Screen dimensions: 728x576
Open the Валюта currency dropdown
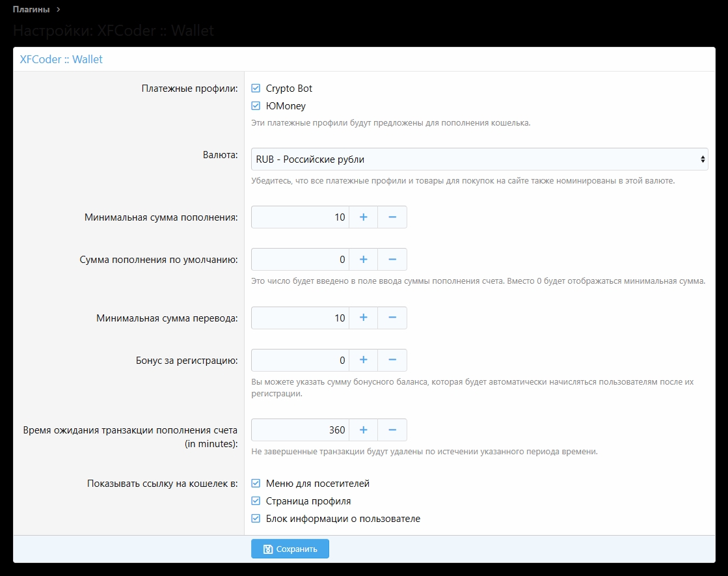(x=479, y=159)
